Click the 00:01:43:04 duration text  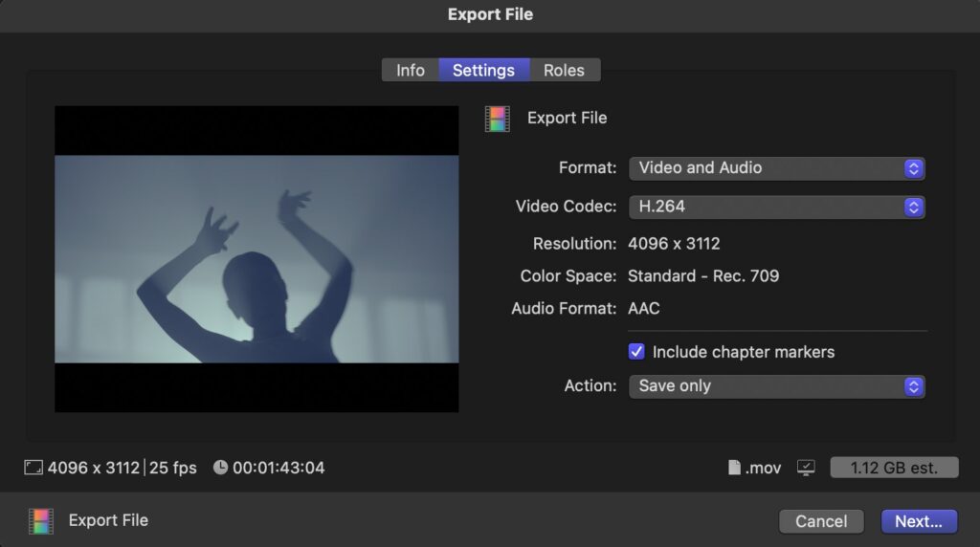(x=278, y=468)
